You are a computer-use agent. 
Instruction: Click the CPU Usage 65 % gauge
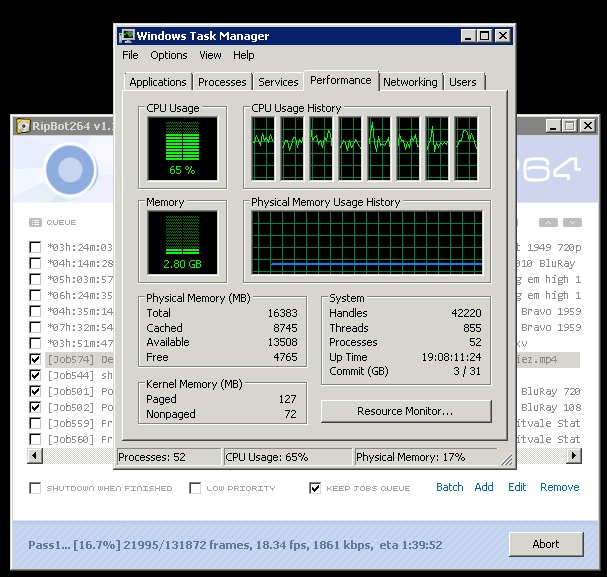pyautogui.click(x=182, y=149)
